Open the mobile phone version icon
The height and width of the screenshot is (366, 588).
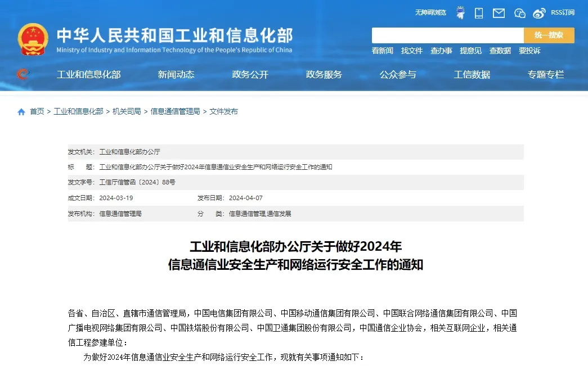click(x=479, y=12)
